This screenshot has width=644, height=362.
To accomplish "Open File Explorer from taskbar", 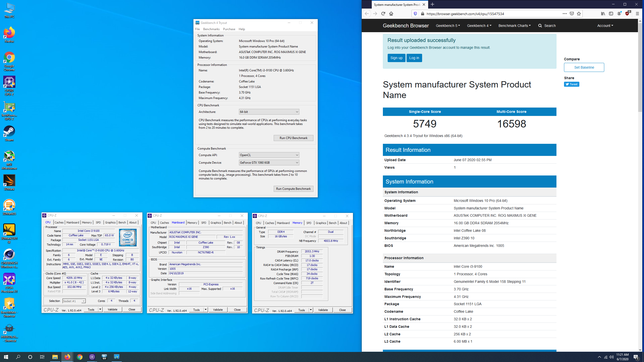I will (x=55, y=357).
